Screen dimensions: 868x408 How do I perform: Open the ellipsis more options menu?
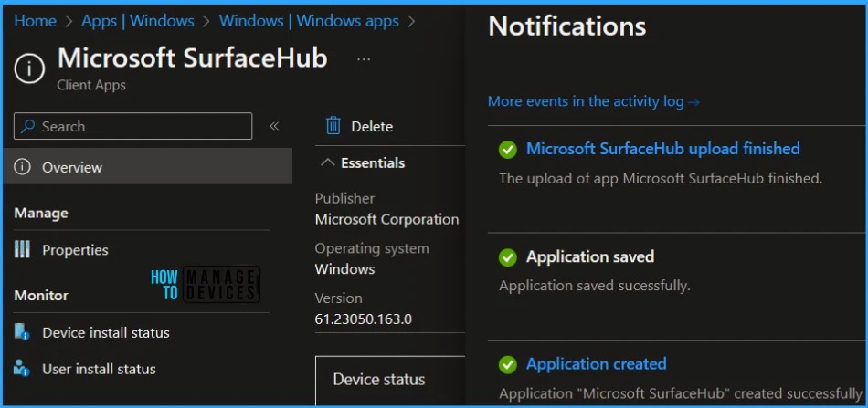pos(364,59)
